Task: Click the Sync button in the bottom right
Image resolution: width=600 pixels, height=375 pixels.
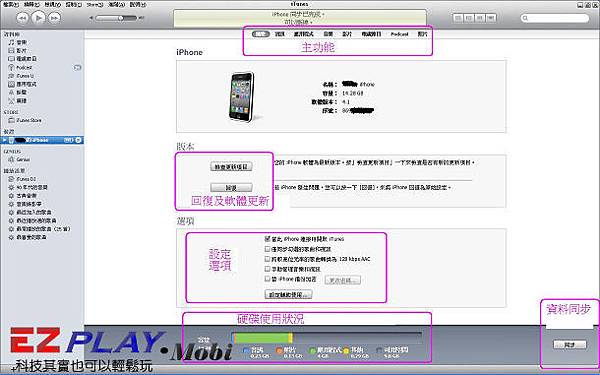Action: coord(570,344)
